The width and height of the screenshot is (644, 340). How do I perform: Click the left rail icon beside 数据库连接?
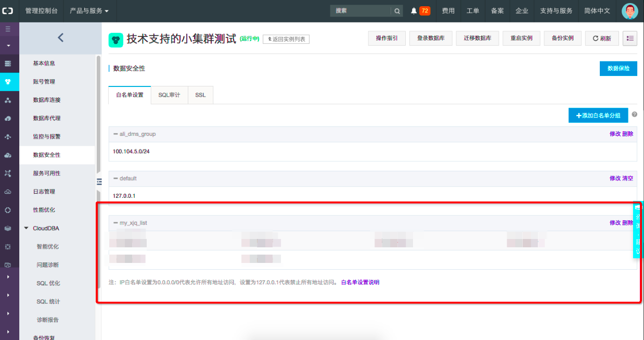point(8,100)
